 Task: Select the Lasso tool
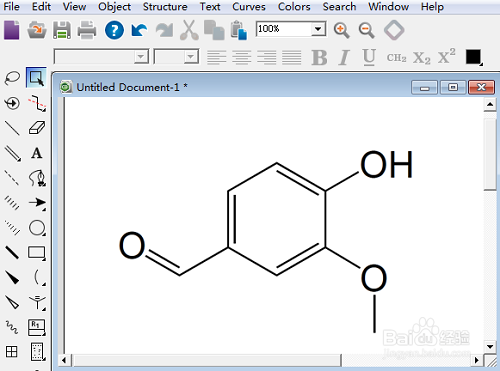pos(12,78)
